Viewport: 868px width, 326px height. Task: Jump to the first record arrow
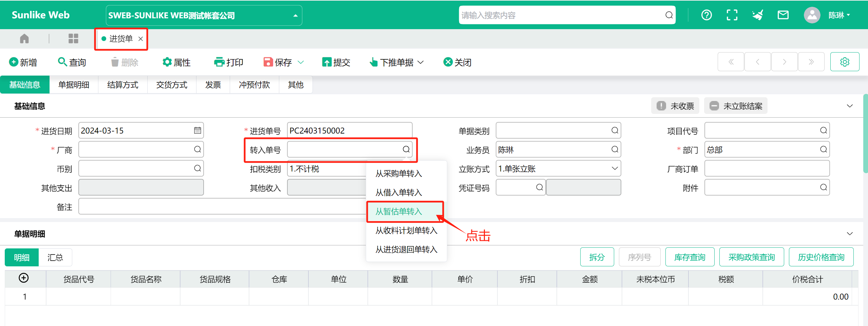click(731, 62)
